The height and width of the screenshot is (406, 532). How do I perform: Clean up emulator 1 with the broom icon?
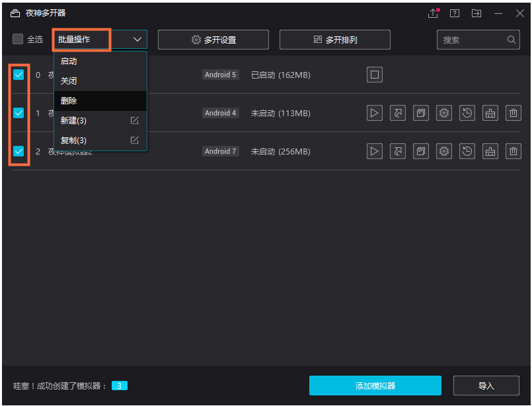pyautogui.click(x=490, y=113)
